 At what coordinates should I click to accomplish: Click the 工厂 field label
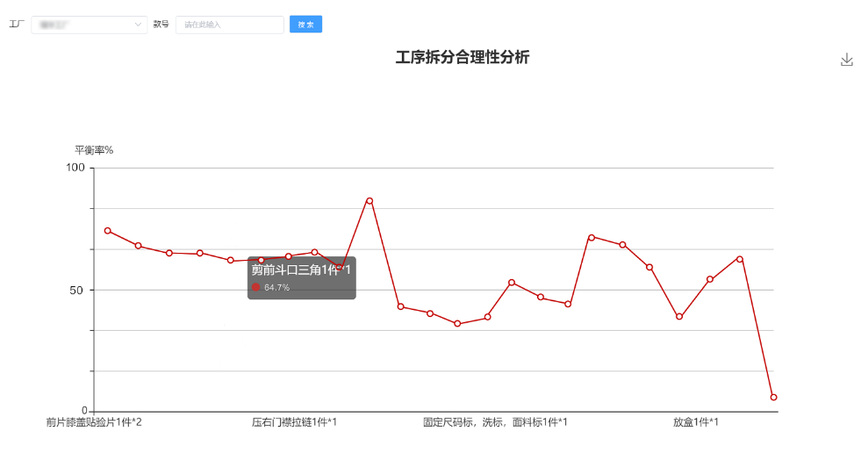[x=16, y=25]
